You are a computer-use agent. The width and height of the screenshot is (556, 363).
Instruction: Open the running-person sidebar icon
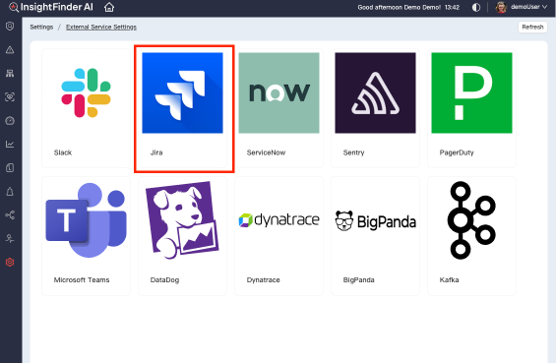click(x=10, y=239)
